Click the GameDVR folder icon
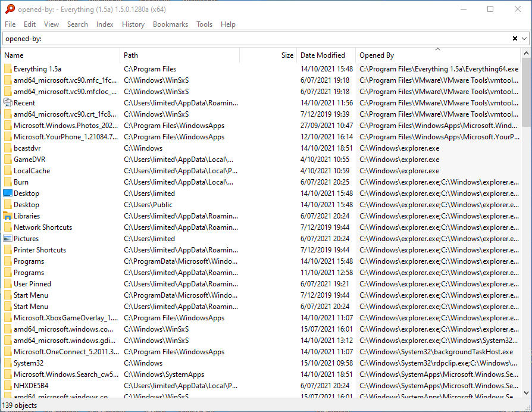This screenshot has height=412, width=532. 8,159
